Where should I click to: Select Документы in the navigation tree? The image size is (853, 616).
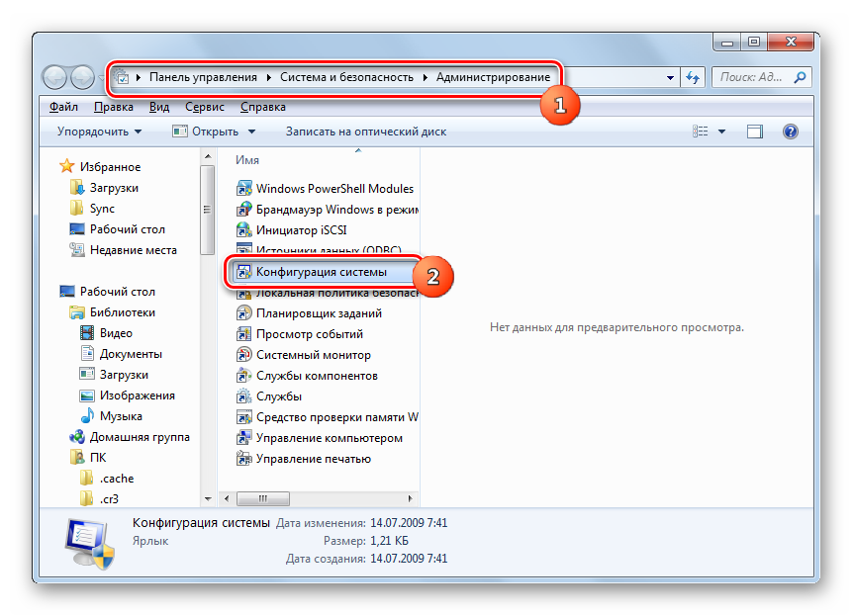point(131,354)
